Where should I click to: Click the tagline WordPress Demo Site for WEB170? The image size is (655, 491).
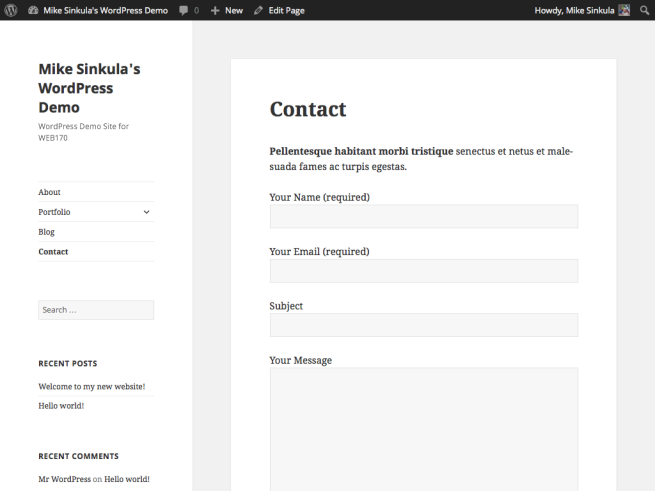[84, 132]
